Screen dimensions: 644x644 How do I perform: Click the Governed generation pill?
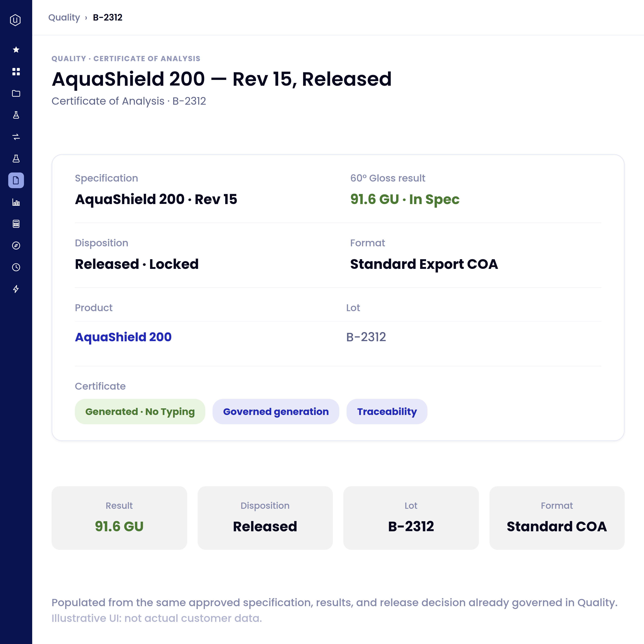click(276, 412)
